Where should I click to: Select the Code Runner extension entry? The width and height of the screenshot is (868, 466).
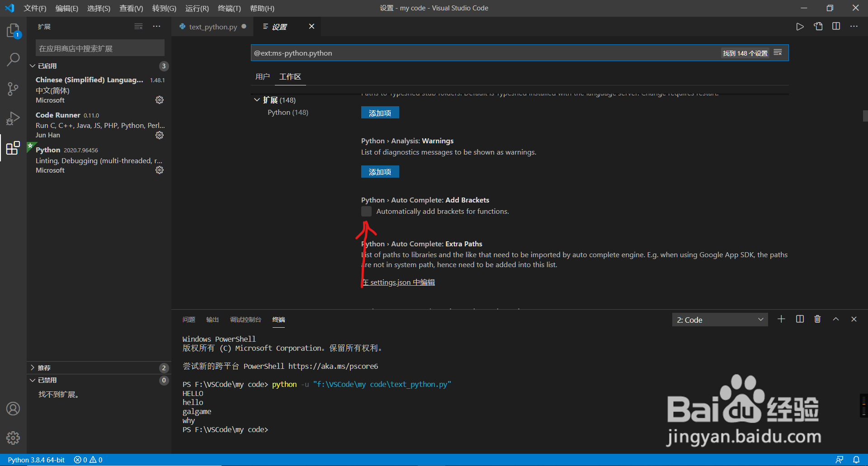tap(99, 125)
